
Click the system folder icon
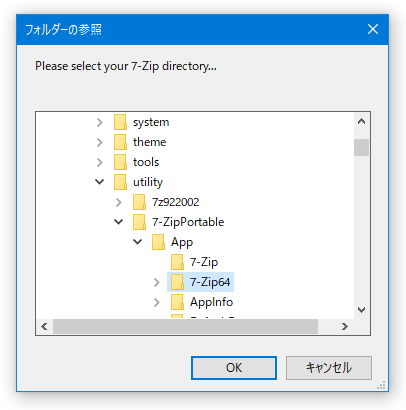click(x=120, y=122)
